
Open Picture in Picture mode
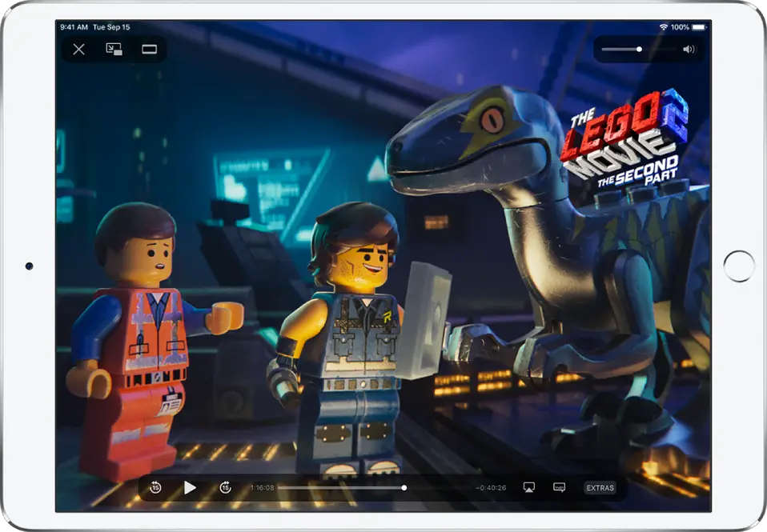[x=113, y=50]
